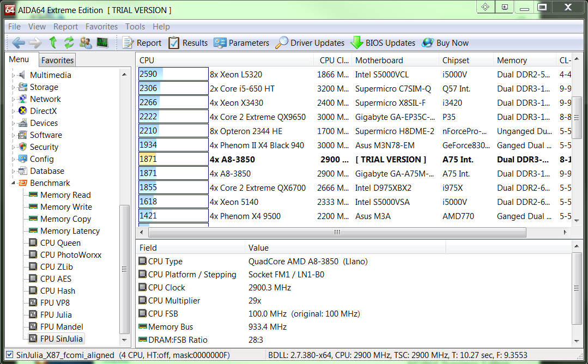Select the Database icon

22,171
